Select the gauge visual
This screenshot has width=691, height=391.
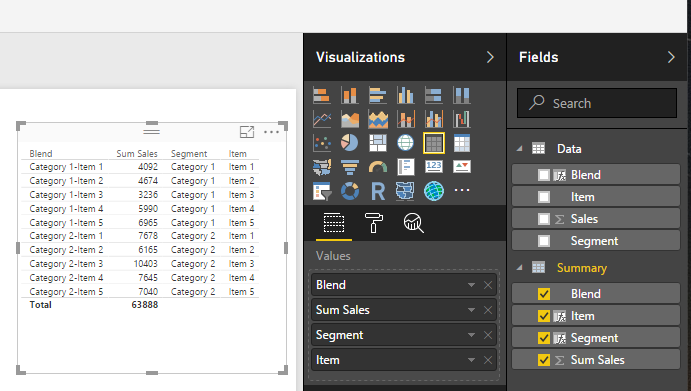click(378, 167)
